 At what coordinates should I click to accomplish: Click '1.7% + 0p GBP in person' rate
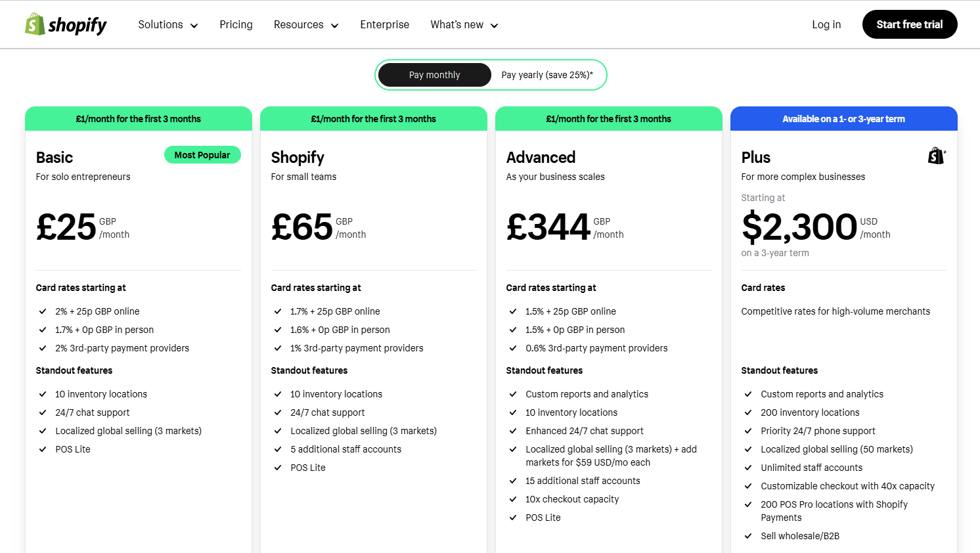[104, 330]
